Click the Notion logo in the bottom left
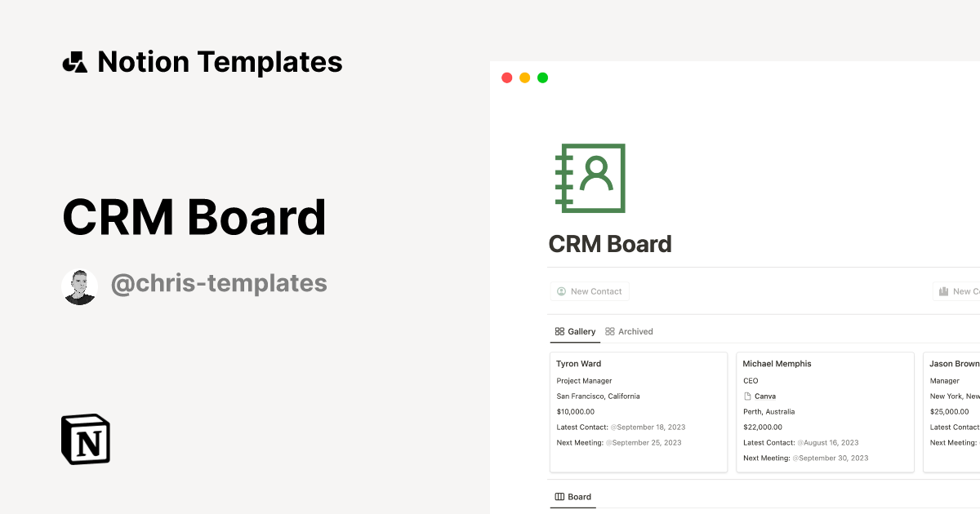Screen dimensions: 980x514 (x=85, y=440)
